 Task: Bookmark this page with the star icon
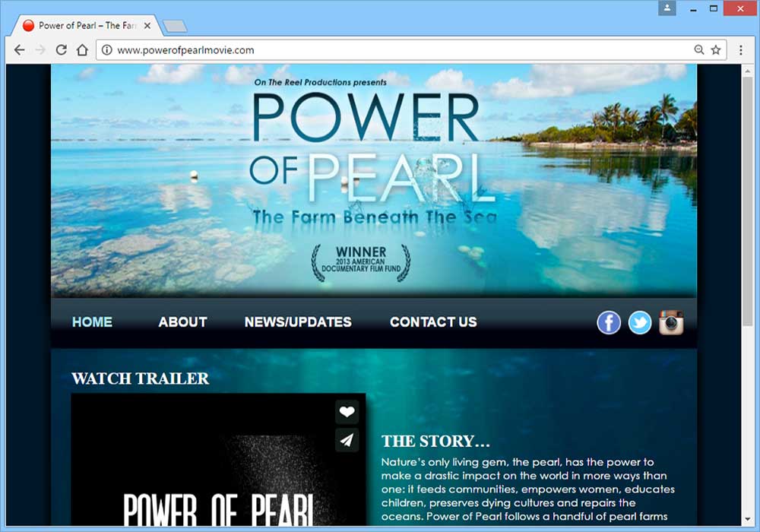pyautogui.click(x=716, y=50)
